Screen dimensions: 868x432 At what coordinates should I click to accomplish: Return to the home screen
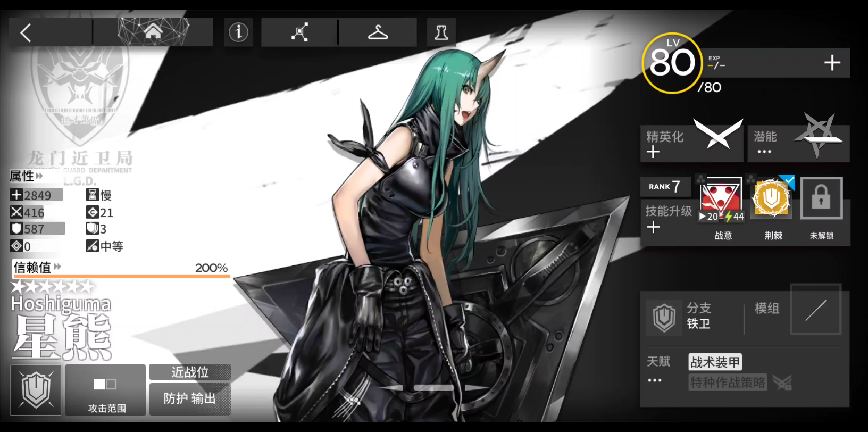click(x=153, y=32)
